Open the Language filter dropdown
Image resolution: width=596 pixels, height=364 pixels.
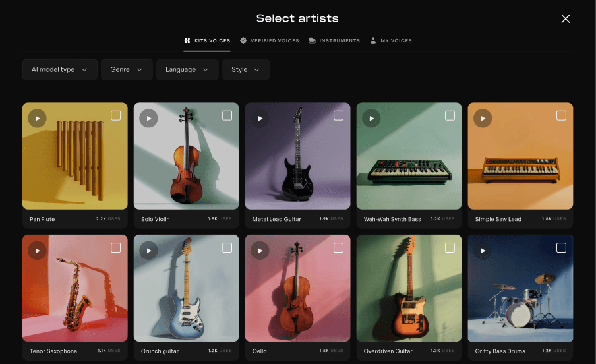pyautogui.click(x=187, y=70)
